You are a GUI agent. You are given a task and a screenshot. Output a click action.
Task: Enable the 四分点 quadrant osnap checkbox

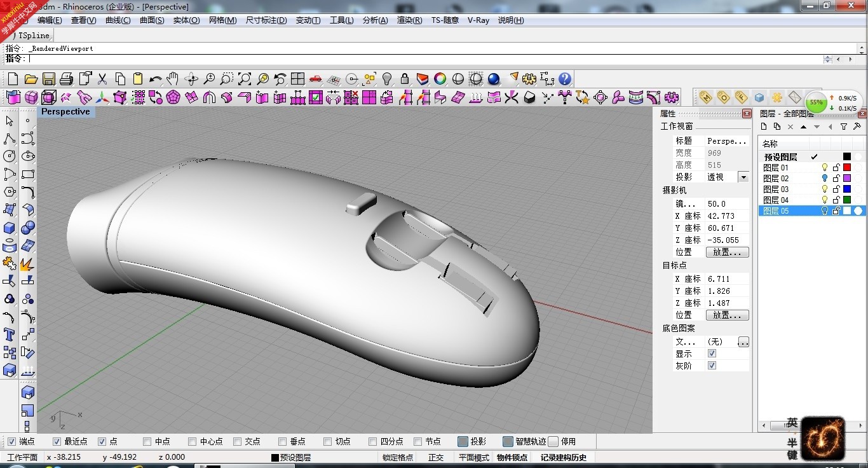[x=373, y=441]
